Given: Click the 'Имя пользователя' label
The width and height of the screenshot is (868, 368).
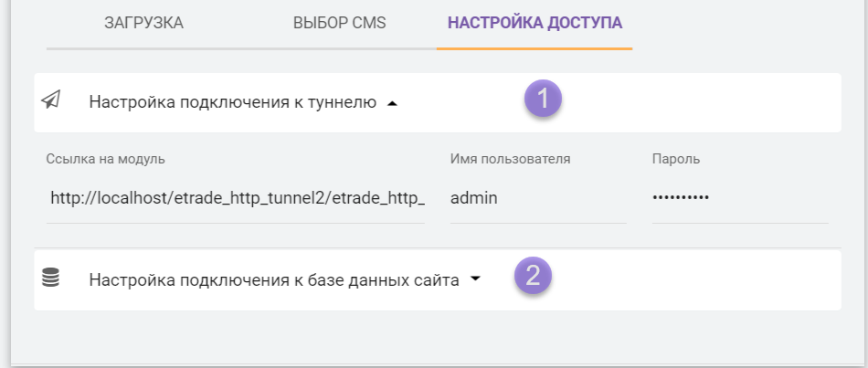Looking at the screenshot, I should coord(511,159).
